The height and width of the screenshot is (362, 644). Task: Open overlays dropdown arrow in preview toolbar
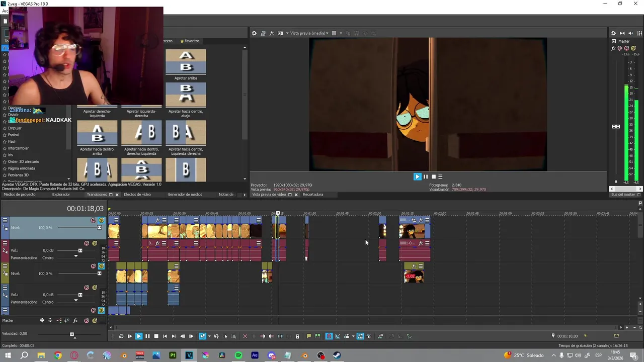(341, 33)
